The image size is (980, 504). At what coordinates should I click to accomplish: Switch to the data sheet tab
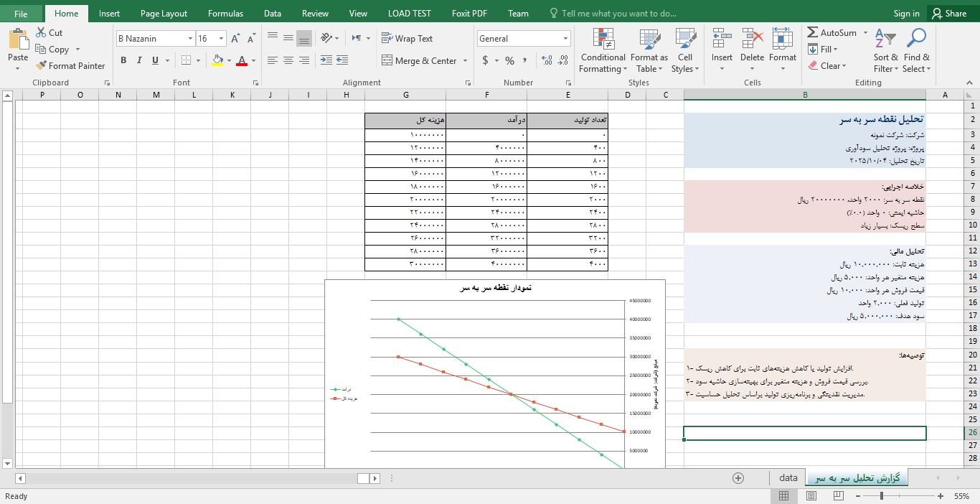788,478
